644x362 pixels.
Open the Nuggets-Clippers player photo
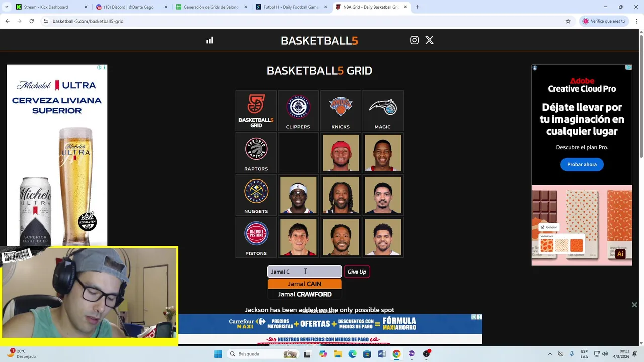(x=298, y=196)
